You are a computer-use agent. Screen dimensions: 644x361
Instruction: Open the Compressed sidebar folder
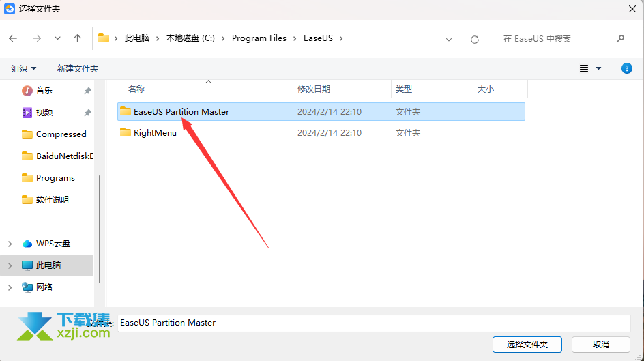61,134
